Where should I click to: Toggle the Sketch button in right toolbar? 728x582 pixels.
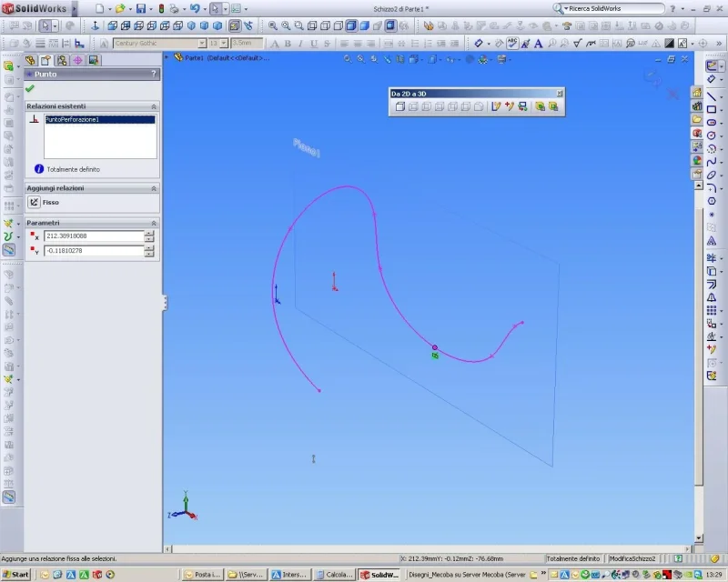point(711,65)
